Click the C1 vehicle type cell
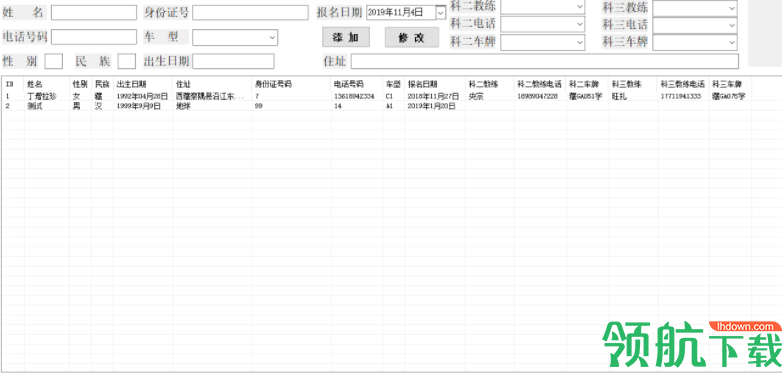Viewport: 782px width, 374px height. (389, 96)
